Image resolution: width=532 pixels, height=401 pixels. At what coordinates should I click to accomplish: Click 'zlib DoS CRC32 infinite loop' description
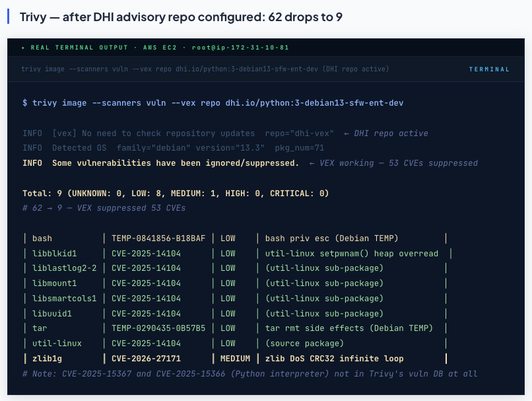(334, 359)
